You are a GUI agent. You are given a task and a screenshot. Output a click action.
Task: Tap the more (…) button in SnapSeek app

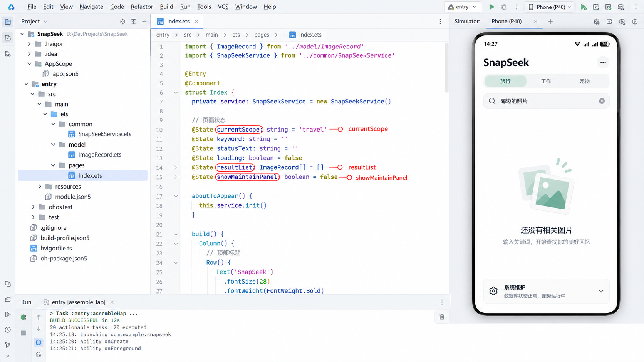tap(603, 62)
